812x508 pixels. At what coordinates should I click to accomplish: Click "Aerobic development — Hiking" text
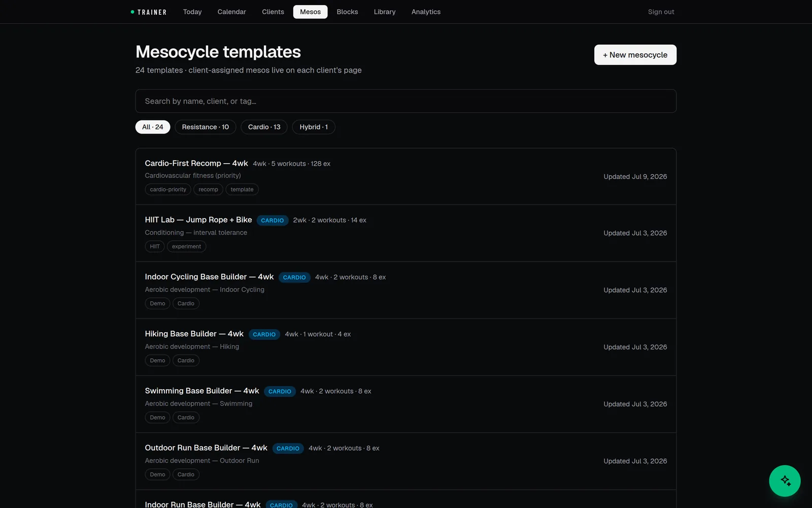[x=192, y=346]
